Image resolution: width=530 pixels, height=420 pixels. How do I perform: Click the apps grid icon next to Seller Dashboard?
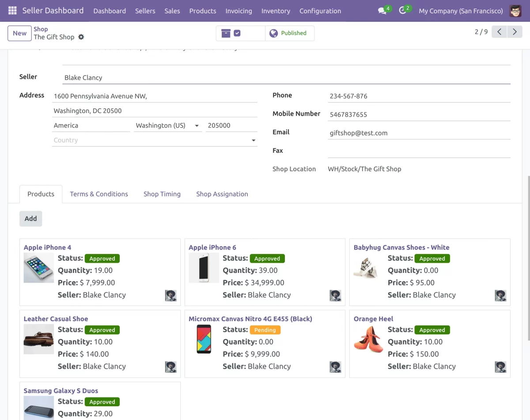click(12, 10)
